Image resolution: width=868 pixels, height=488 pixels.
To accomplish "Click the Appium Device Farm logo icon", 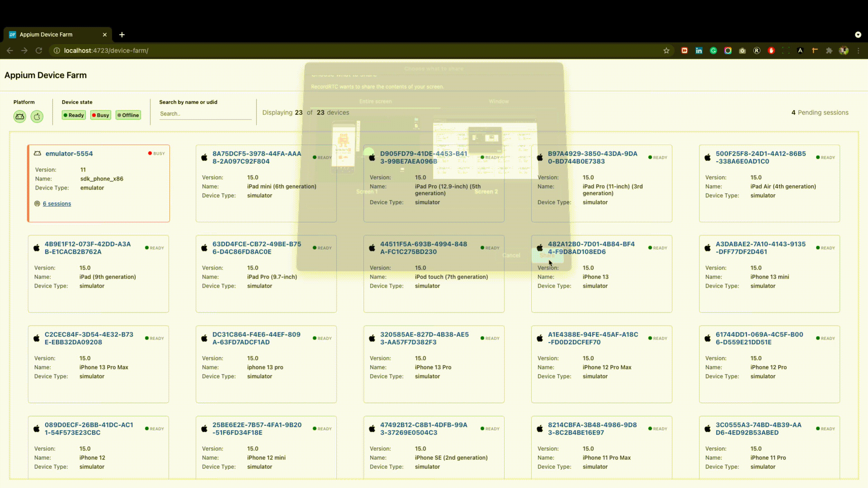I will (x=12, y=34).
